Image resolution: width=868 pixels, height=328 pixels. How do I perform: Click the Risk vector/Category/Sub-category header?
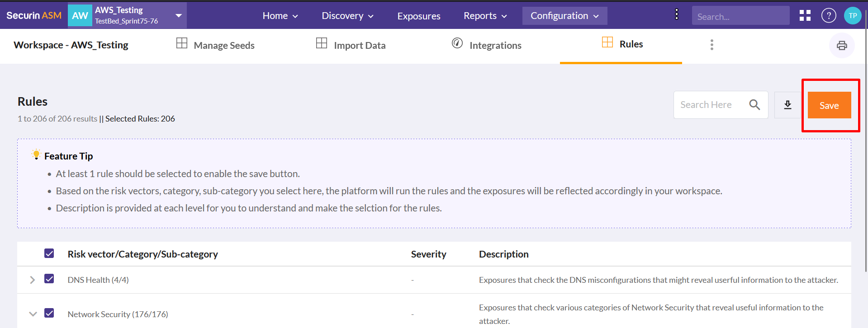pyautogui.click(x=142, y=254)
